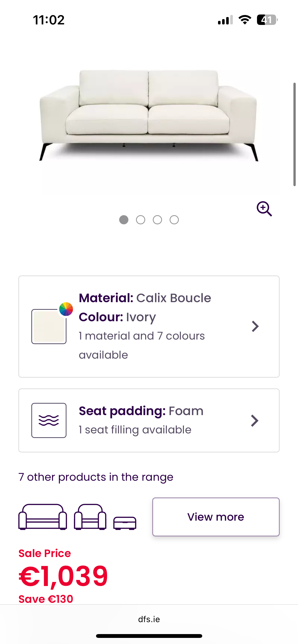This screenshot has height=644, width=298.
Task: Tap the armchair icon in range
Action: click(90, 517)
